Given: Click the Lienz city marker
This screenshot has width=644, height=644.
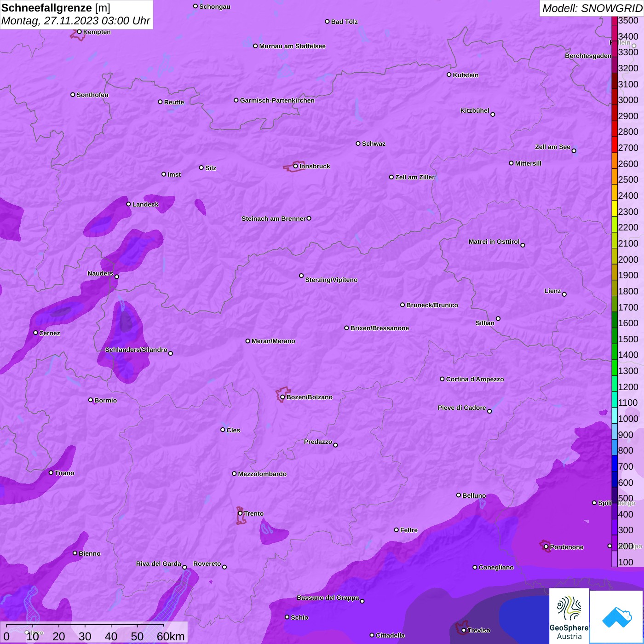Looking at the screenshot, I should pos(564,294).
